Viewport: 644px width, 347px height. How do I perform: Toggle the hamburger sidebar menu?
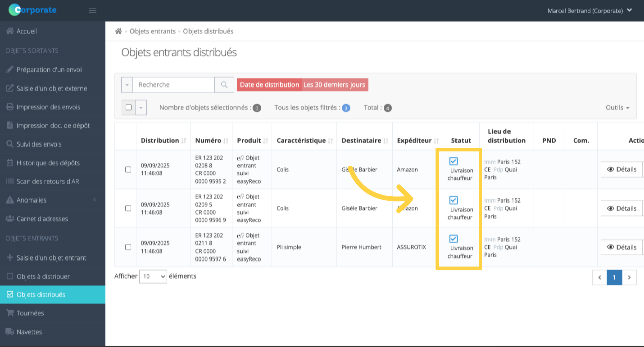[x=93, y=11]
